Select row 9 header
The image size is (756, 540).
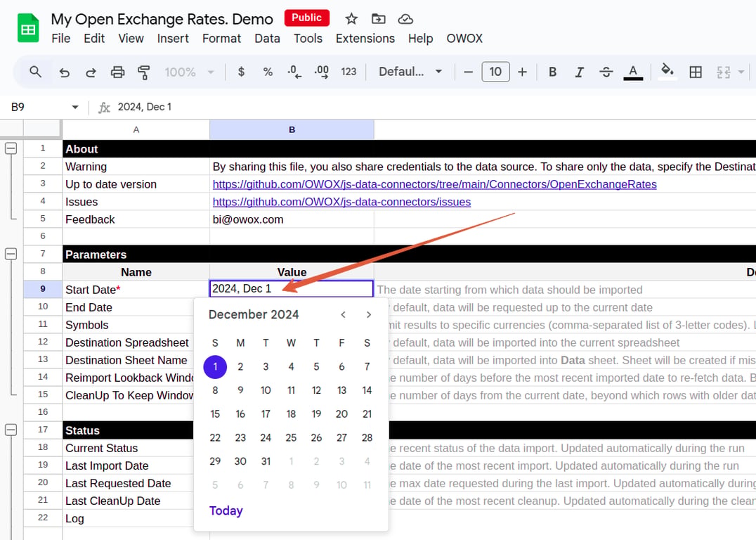point(42,289)
